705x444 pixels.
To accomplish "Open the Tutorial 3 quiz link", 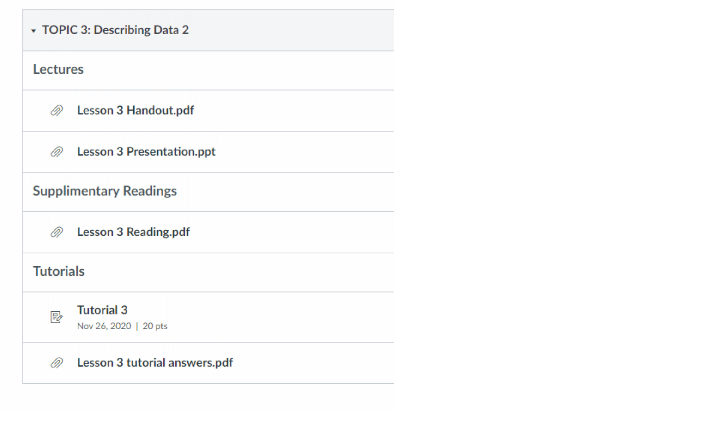I will [x=102, y=310].
